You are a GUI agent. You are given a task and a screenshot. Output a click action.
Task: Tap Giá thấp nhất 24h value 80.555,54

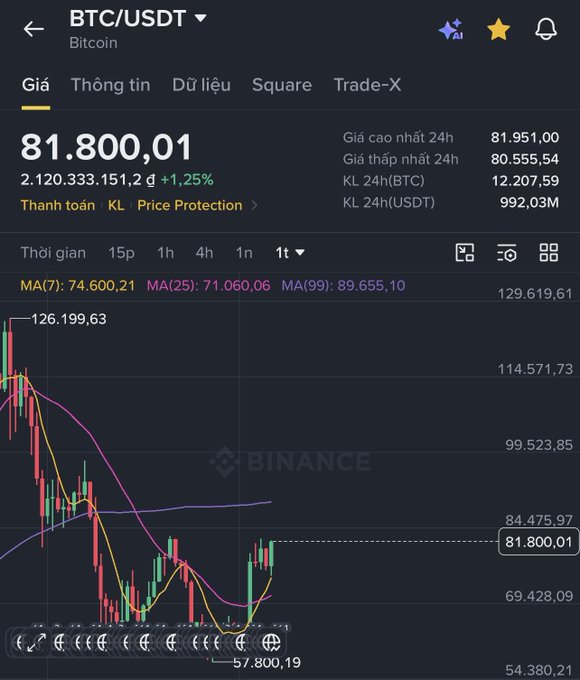coord(525,159)
